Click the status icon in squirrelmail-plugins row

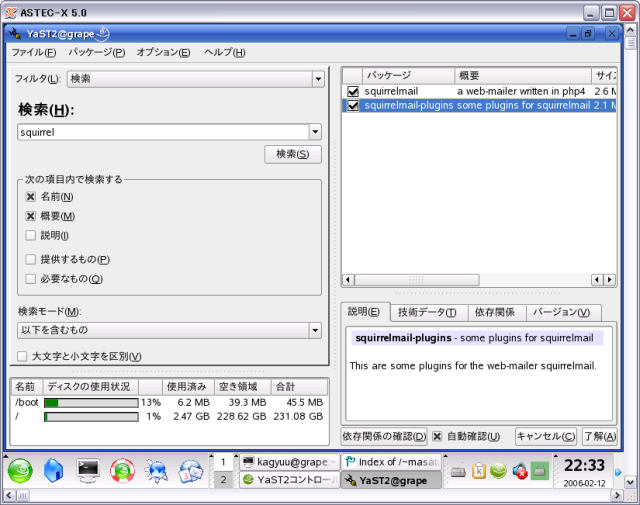click(x=352, y=106)
